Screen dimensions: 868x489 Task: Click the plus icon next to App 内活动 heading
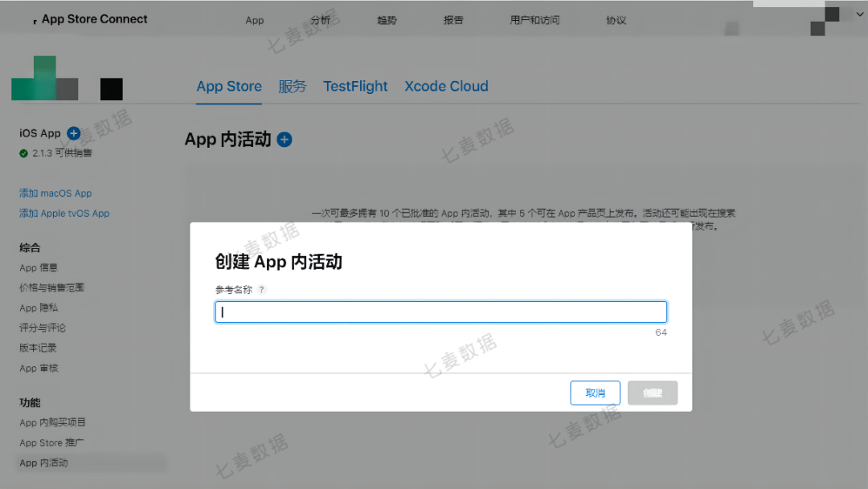point(285,140)
